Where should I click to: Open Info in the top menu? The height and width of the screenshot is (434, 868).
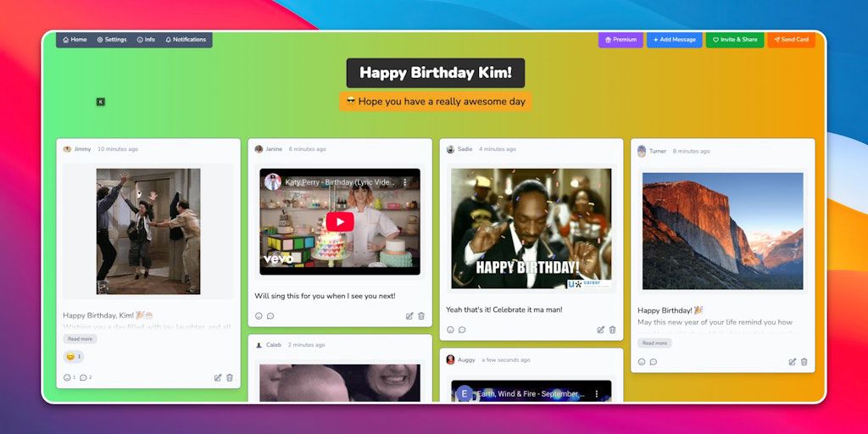tap(146, 40)
